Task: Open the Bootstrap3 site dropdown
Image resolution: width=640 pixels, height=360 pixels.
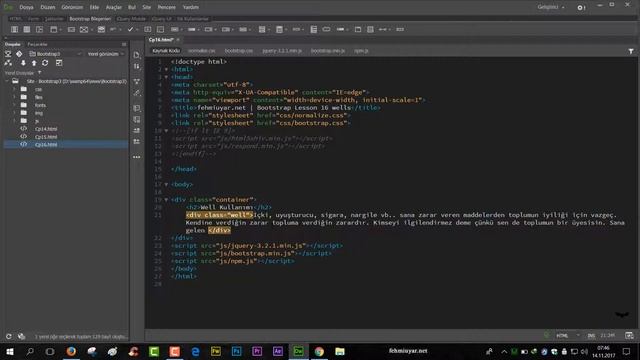Action: 55,54
